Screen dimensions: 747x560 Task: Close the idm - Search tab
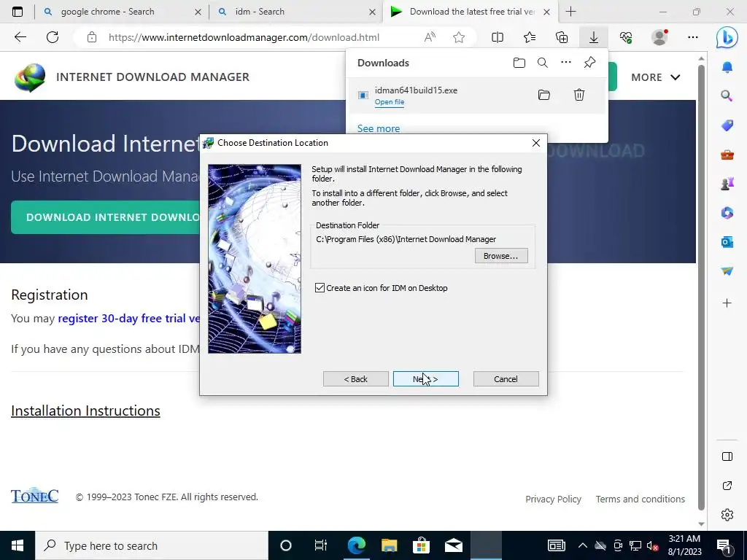[372, 12]
